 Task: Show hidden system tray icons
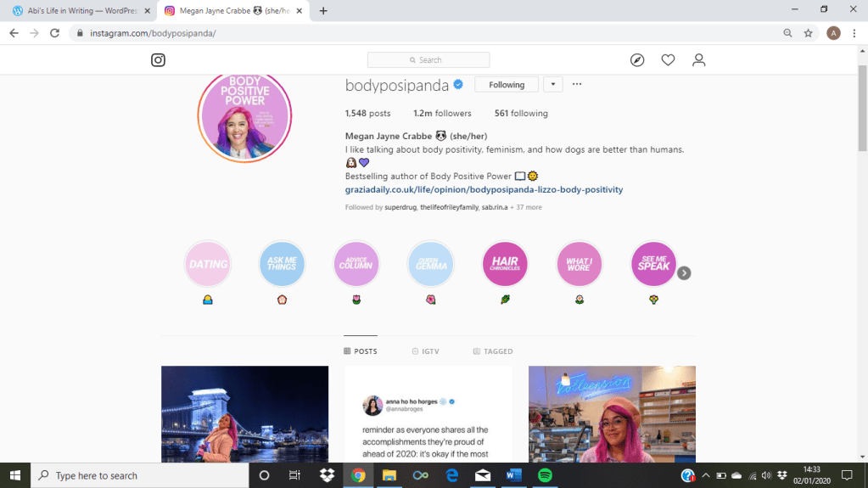(x=705, y=475)
